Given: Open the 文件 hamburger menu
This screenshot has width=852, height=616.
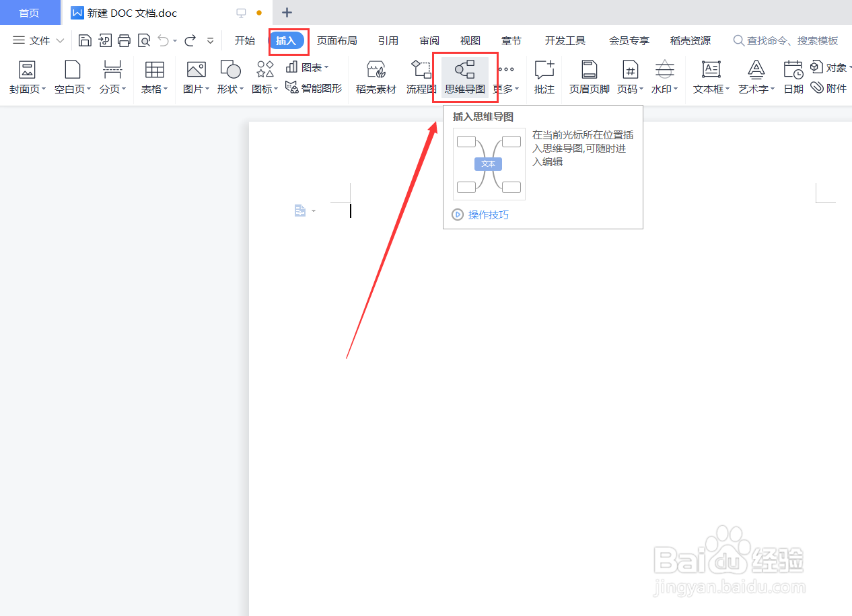Looking at the screenshot, I should pyautogui.click(x=19, y=41).
